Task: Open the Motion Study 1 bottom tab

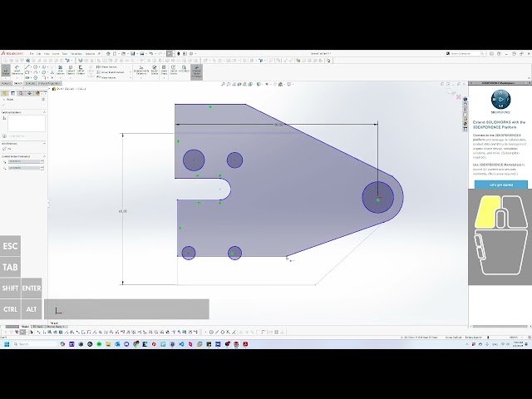Action: tap(55, 327)
